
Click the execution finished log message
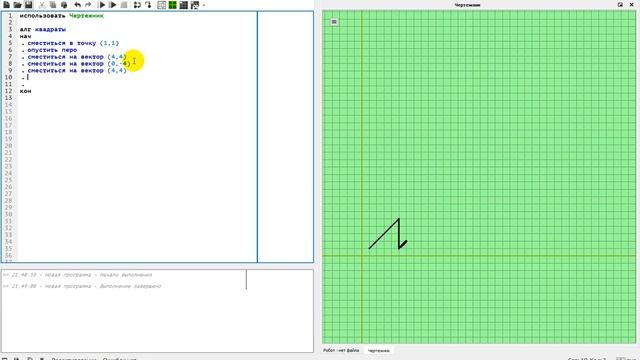[82, 286]
